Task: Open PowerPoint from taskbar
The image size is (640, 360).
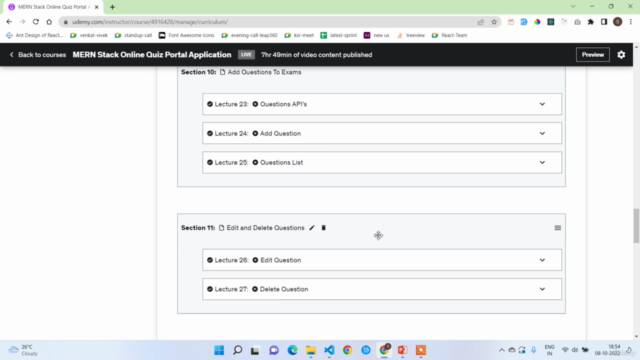Action: 402,350
